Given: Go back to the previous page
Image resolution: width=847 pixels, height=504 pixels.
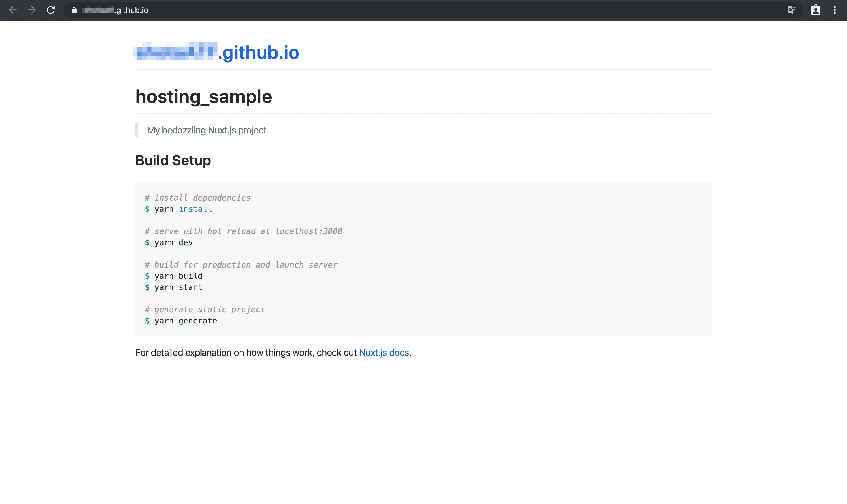Looking at the screenshot, I should pos(13,10).
